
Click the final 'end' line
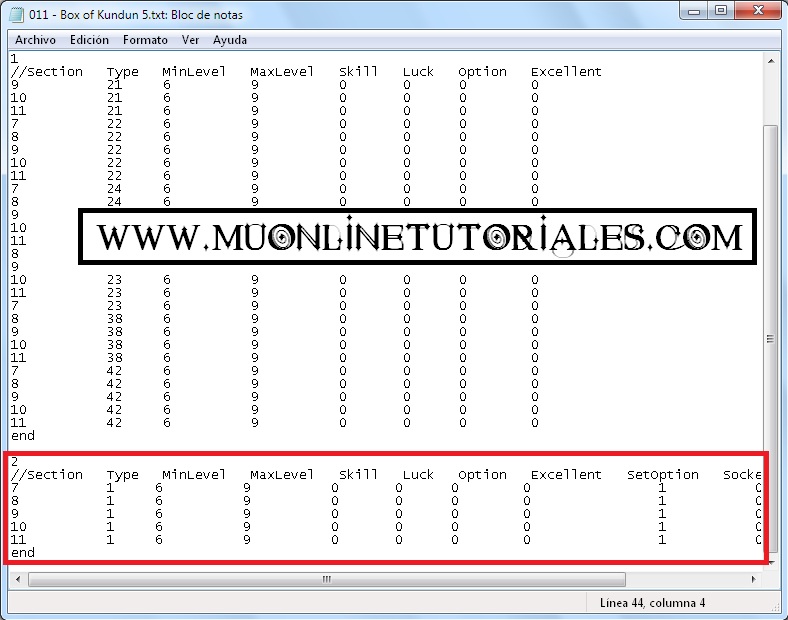pyautogui.click(x=23, y=553)
